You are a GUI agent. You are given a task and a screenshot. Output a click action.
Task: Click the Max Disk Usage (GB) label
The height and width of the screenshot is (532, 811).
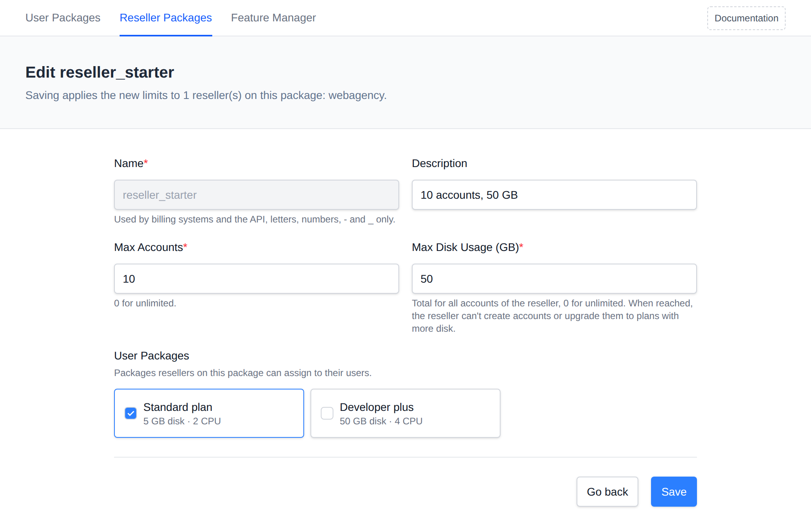pyautogui.click(x=468, y=247)
